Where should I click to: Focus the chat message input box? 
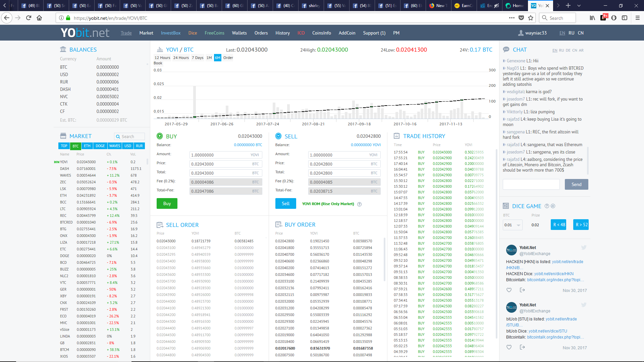tap(531, 184)
